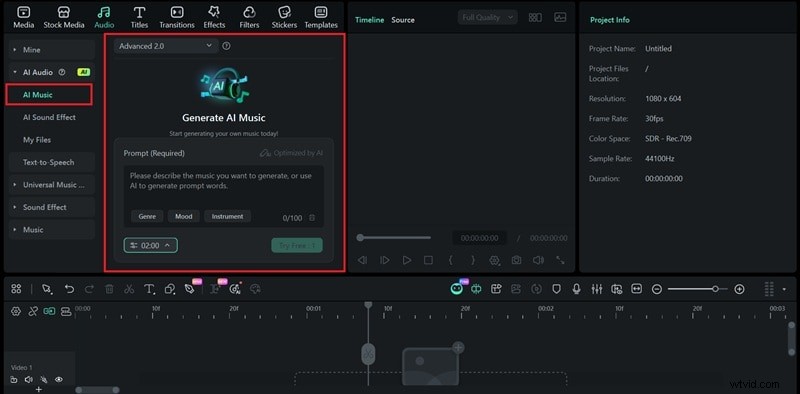Image resolution: width=800 pixels, height=394 pixels.
Task: Add text with the T tool
Action: click(x=149, y=289)
